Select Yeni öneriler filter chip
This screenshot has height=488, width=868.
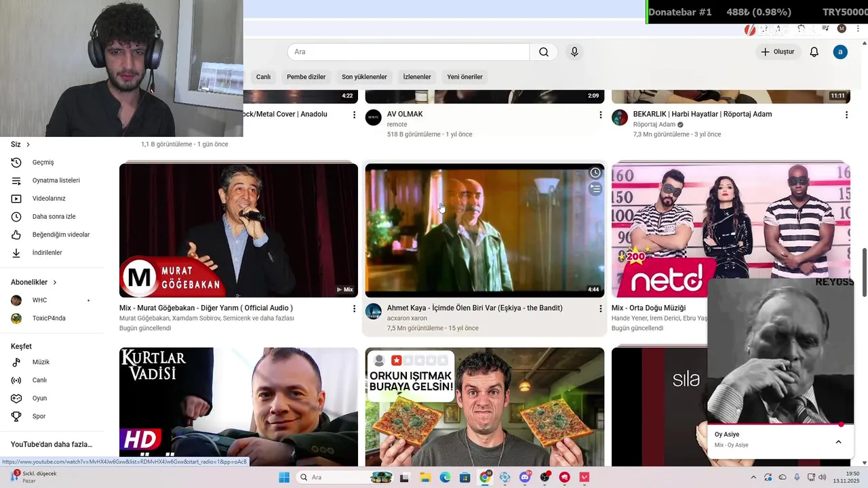point(465,77)
